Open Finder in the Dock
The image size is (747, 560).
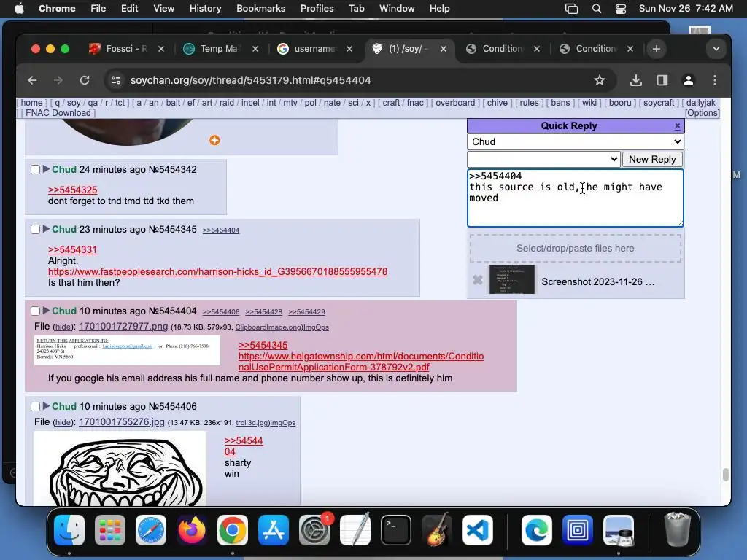pos(69,530)
